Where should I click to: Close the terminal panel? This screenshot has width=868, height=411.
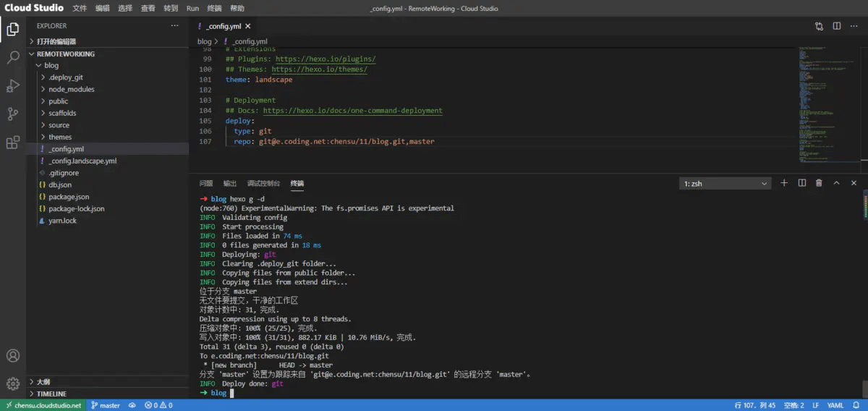point(854,183)
